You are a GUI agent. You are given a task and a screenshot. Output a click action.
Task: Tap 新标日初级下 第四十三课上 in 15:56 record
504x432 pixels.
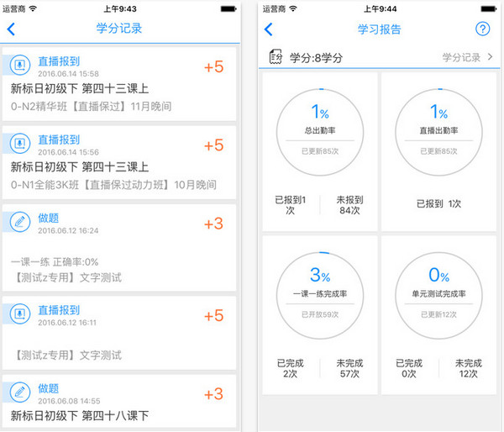coord(80,167)
